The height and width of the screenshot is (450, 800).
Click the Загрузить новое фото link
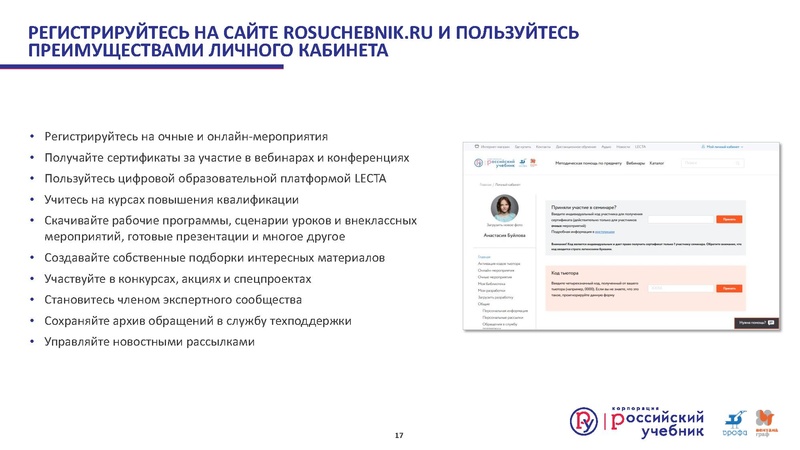[x=505, y=225]
